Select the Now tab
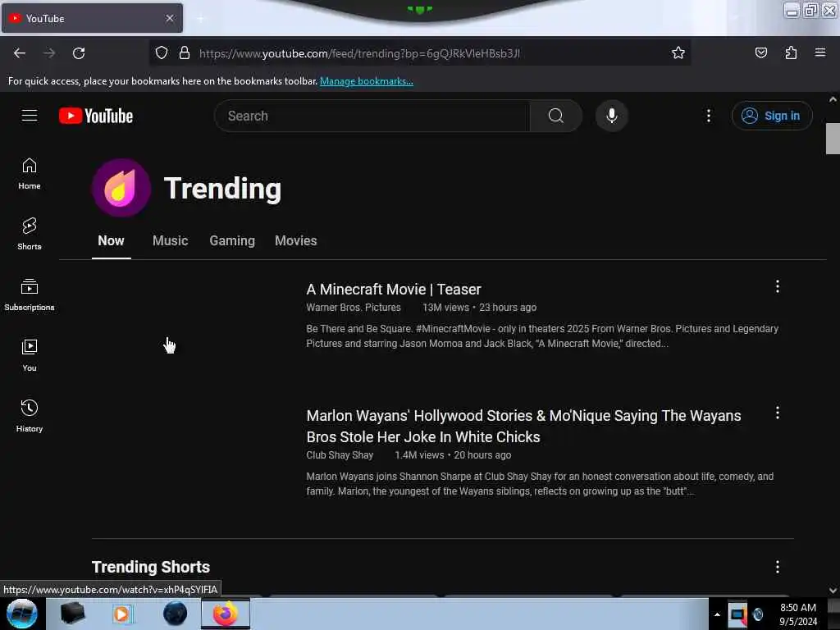The height and width of the screenshot is (630, 840). click(x=111, y=241)
